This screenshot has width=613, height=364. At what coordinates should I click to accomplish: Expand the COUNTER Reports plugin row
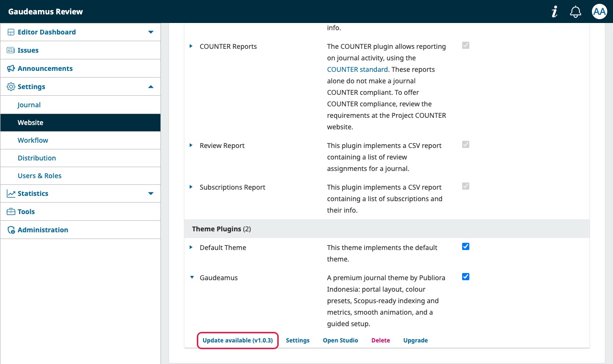coord(191,46)
